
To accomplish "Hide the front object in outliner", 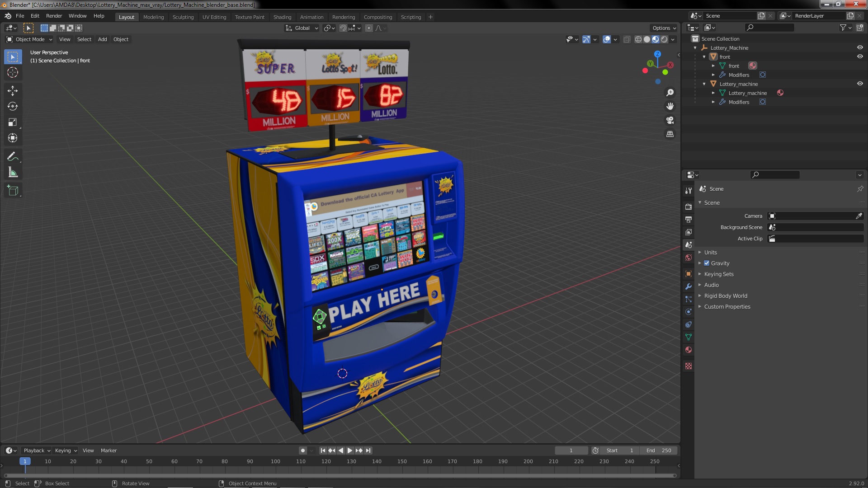I will click(x=860, y=56).
